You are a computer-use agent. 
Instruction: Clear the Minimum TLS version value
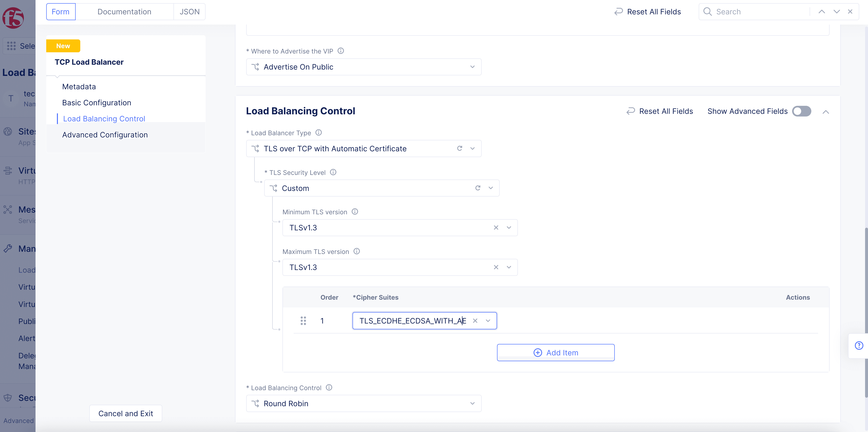pyautogui.click(x=496, y=228)
